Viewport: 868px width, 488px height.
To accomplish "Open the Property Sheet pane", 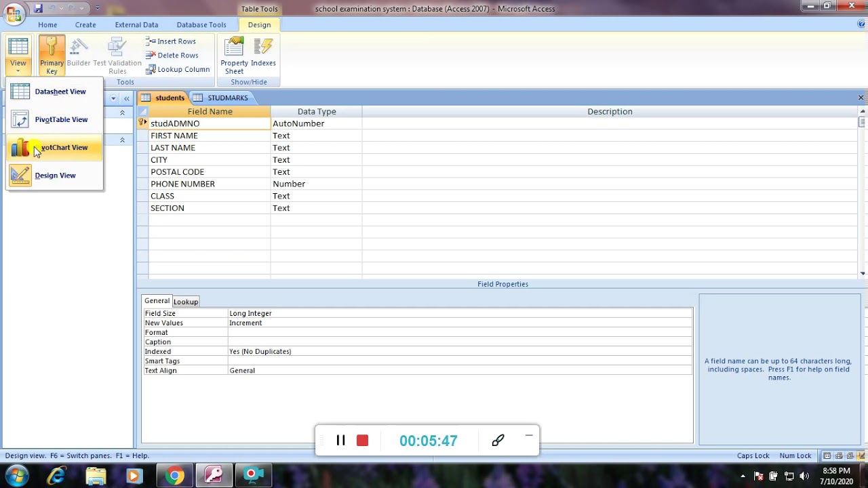I will pos(234,55).
